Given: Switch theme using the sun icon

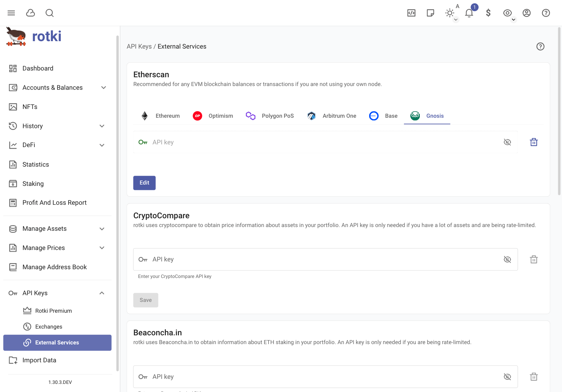Looking at the screenshot, I should 450,13.
